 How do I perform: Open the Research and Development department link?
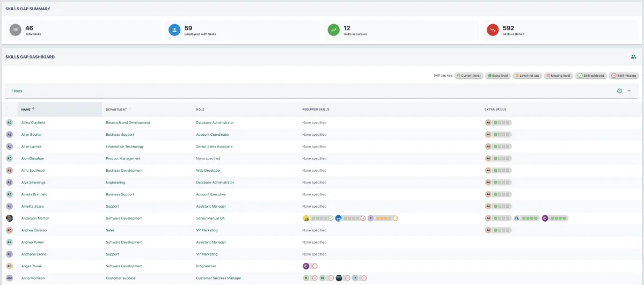coord(128,123)
